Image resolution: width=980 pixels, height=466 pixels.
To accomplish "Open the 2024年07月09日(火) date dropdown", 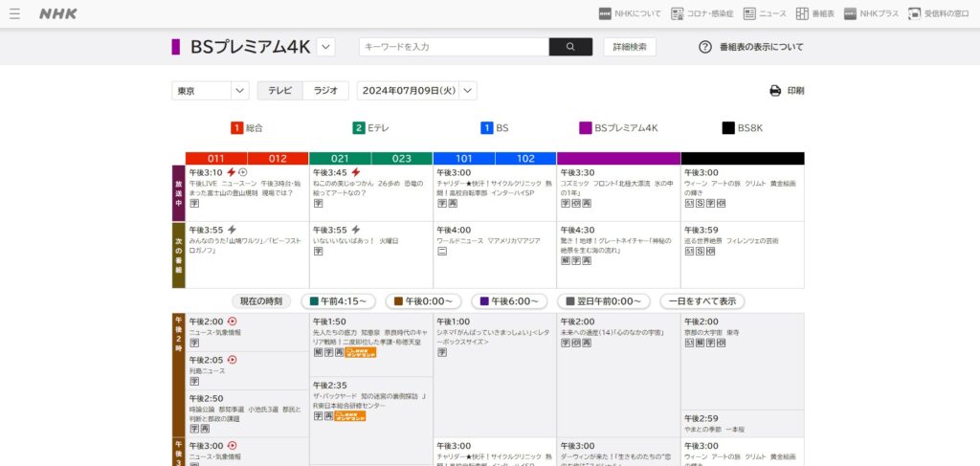I will coord(417,91).
